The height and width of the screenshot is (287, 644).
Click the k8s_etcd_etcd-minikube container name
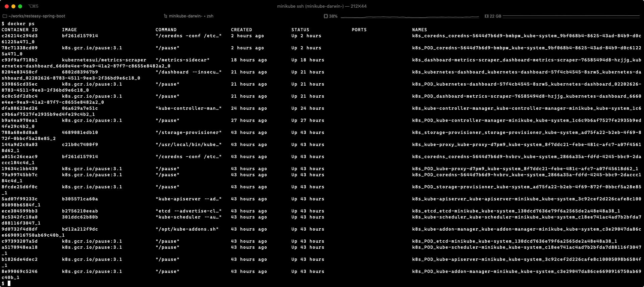click(x=516, y=211)
